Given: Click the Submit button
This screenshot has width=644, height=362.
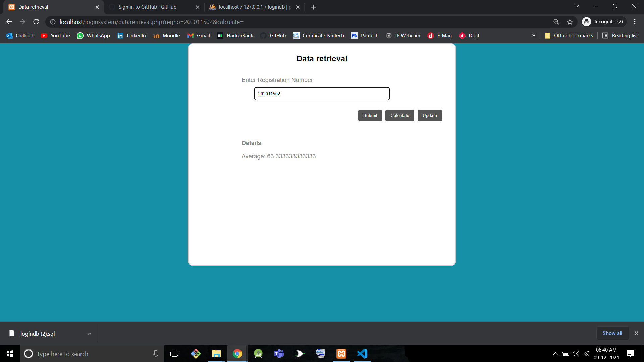Looking at the screenshot, I should click(370, 115).
